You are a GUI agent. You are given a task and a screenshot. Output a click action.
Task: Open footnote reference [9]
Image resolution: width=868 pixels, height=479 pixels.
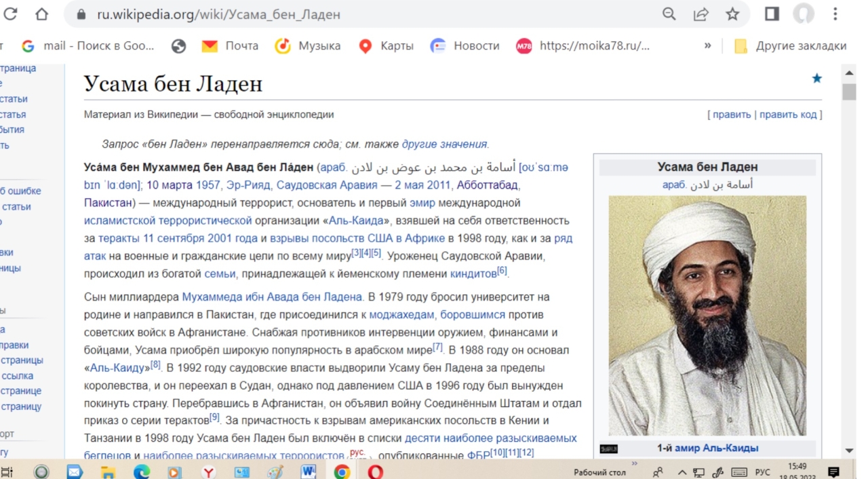pos(214,417)
